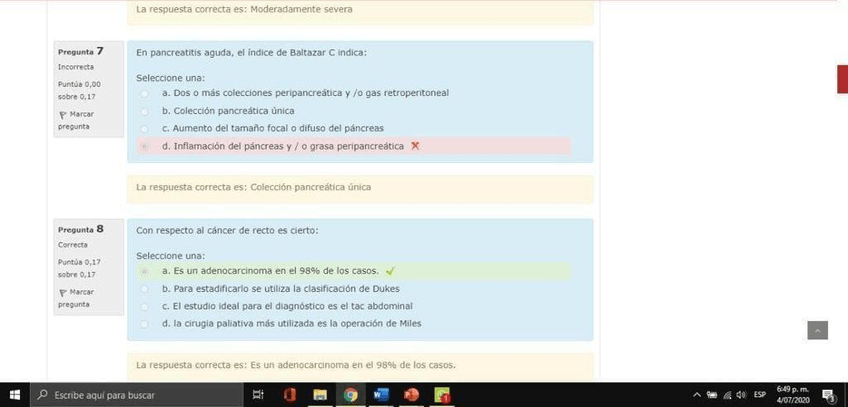848x407 pixels.
Task: Switch to Google Chrome in the taskbar
Action: [x=350, y=395]
